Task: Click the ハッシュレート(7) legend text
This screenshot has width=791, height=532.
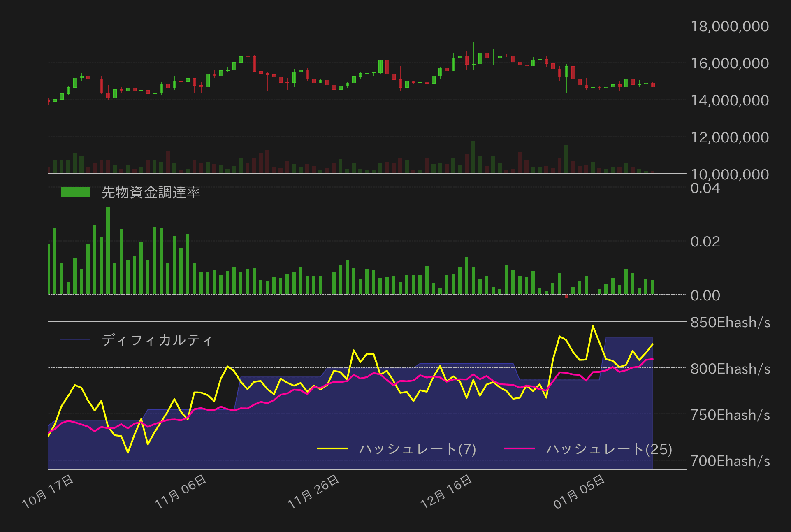Action: coord(417,449)
